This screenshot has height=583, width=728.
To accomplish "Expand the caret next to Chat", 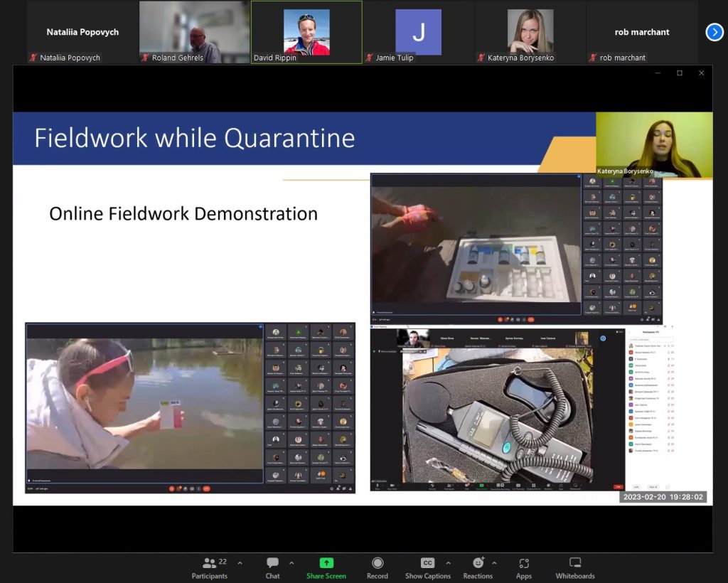I will [291, 563].
